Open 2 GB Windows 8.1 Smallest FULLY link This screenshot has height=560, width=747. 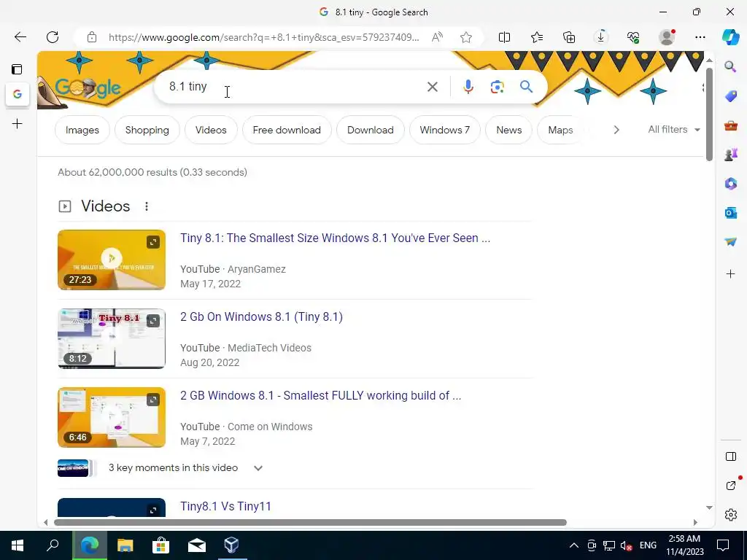(320, 396)
